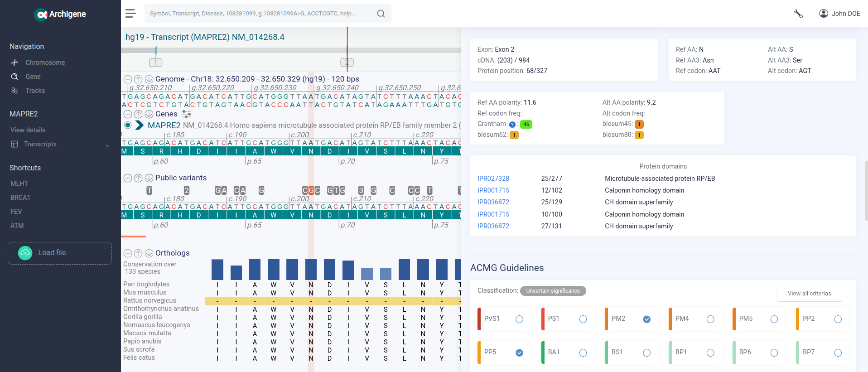The height and width of the screenshot is (372, 868).
Task: Enable the PVS1 criterion
Action: tap(519, 319)
